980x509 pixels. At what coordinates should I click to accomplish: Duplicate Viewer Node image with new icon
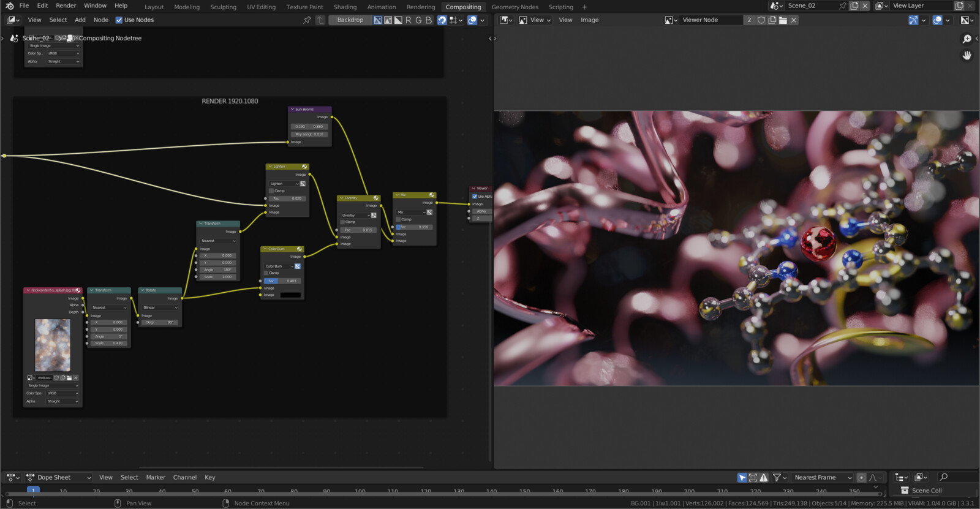[772, 20]
